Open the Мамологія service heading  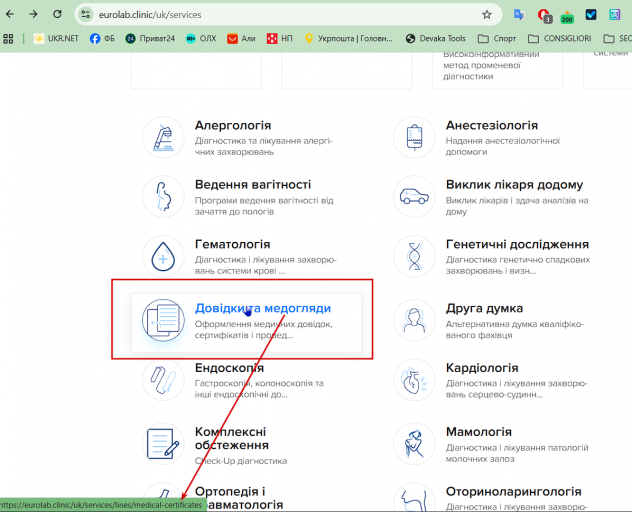click(479, 432)
